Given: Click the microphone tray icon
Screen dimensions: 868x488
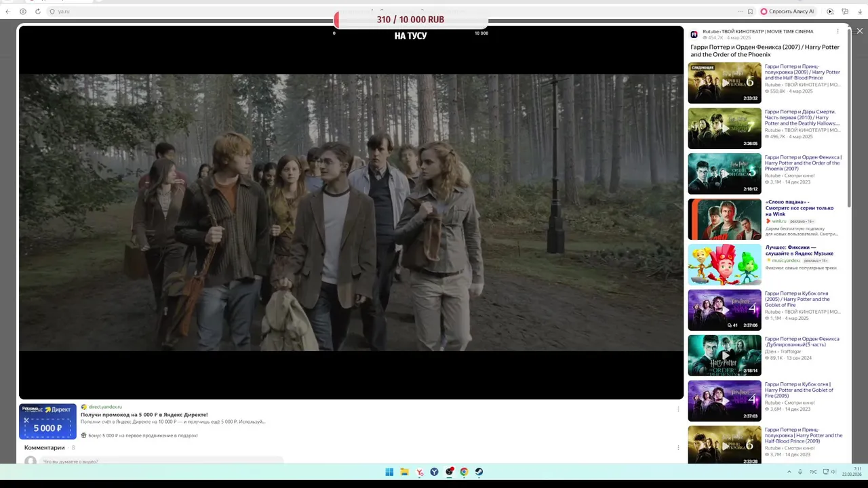Looking at the screenshot, I should (x=801, y=472).
